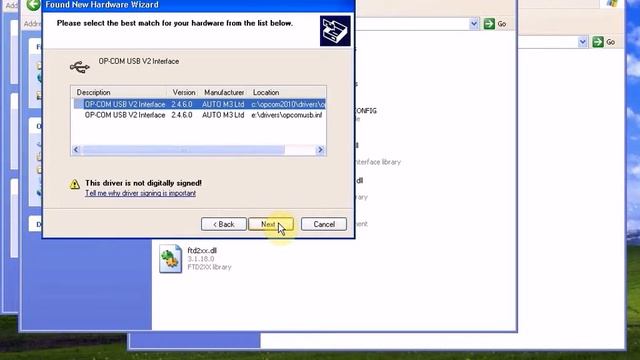Click 'Go' label in front Explorer address bar

tap(502, 24)
